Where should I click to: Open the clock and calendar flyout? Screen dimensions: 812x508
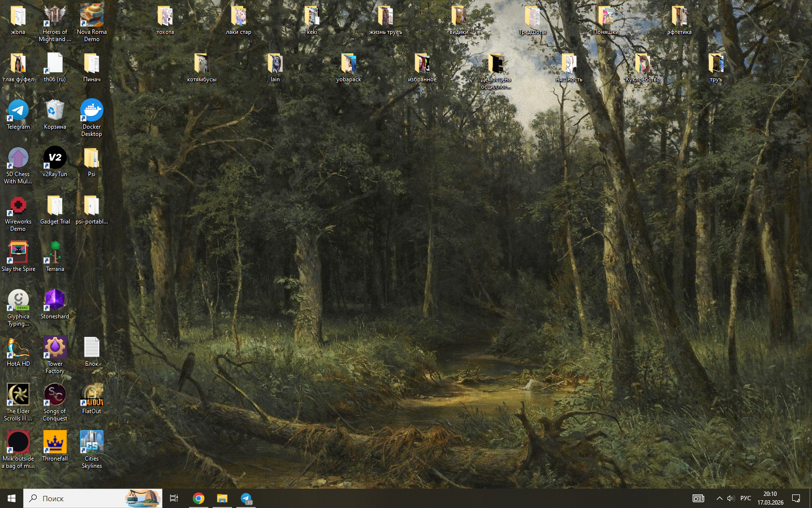coord(770,498)
